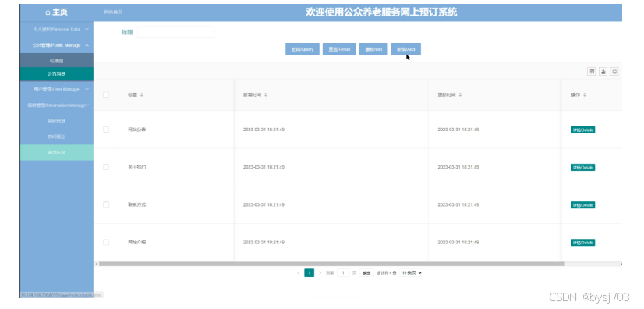Open 房间预定 sidebar item
The image size is (644, 309).
point(57,137)
